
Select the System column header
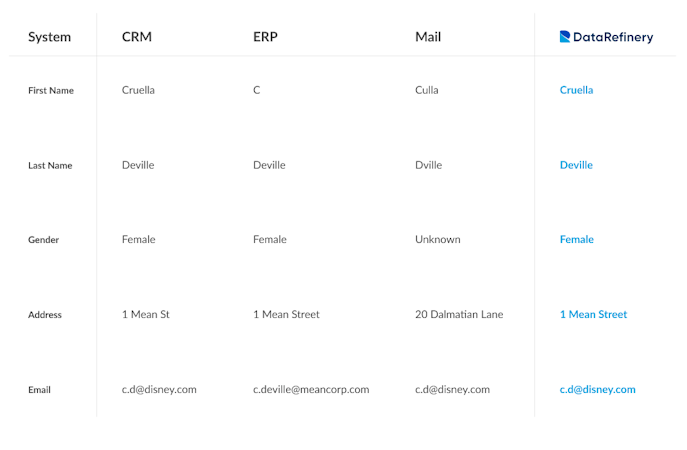tap(49, 37)
